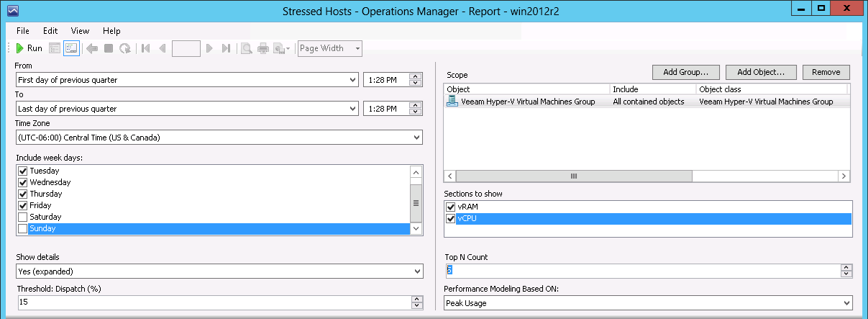Click the Object column header
Image resolution: width=868 pixels, height=319 pixels.
[x=527, y=89]
